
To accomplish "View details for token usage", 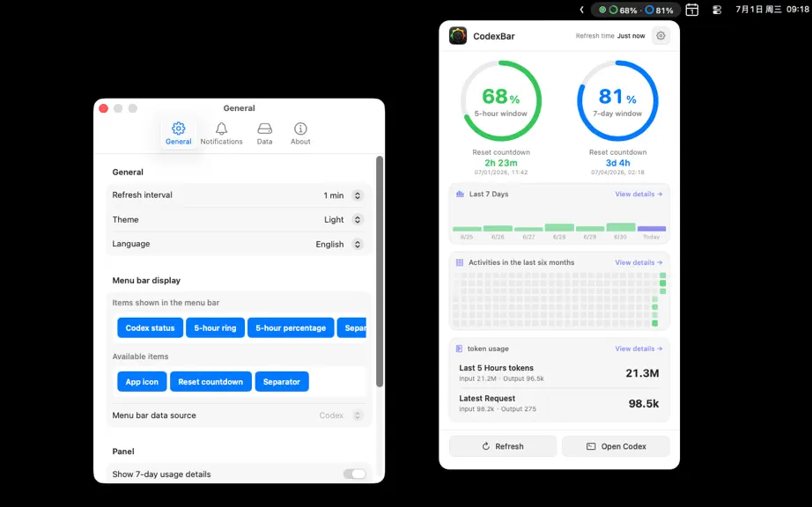I will click(639, 349).
